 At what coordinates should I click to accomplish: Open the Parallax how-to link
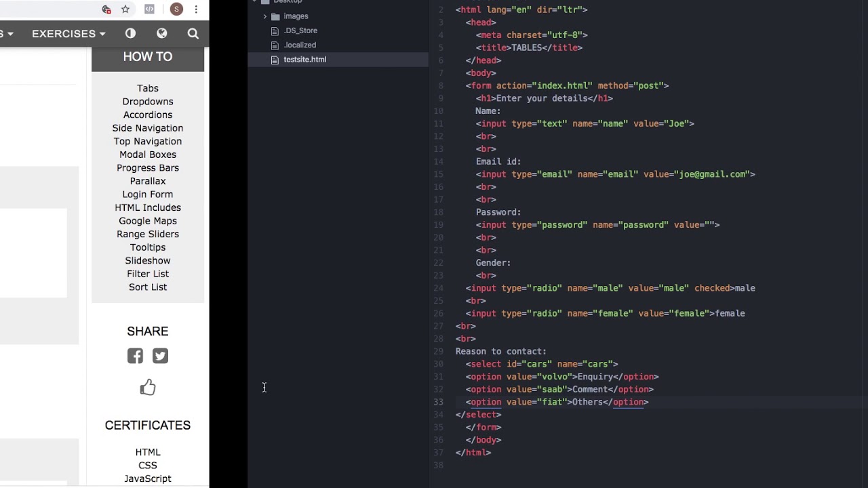point(148,181)
